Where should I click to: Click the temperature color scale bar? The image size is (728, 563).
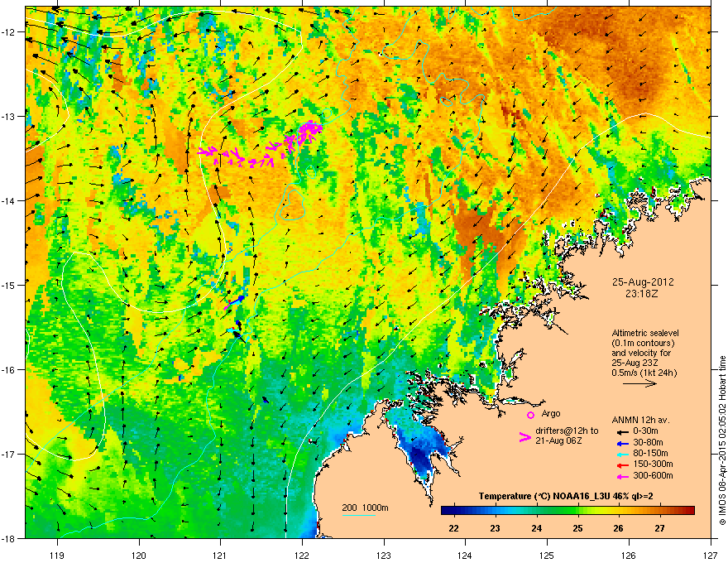coord(568,511)
